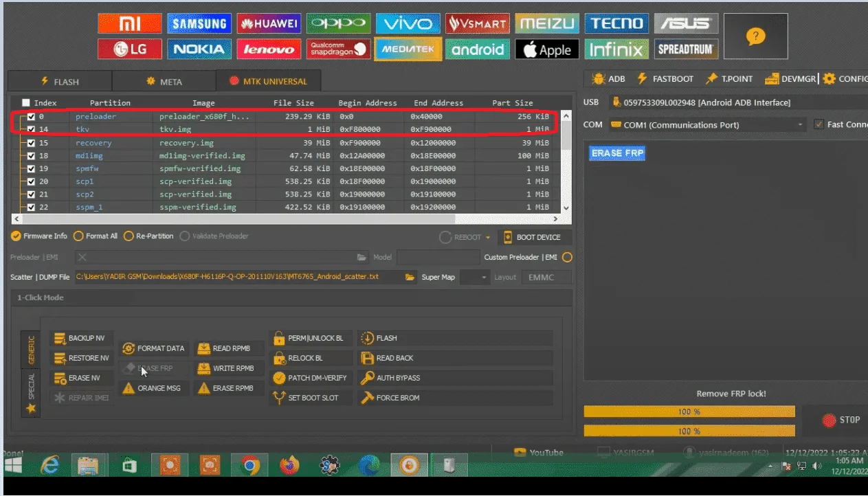This screenshot has height=496, width=868.
Task: Open the T.POINT tab
Action: [x=728, y=78]
